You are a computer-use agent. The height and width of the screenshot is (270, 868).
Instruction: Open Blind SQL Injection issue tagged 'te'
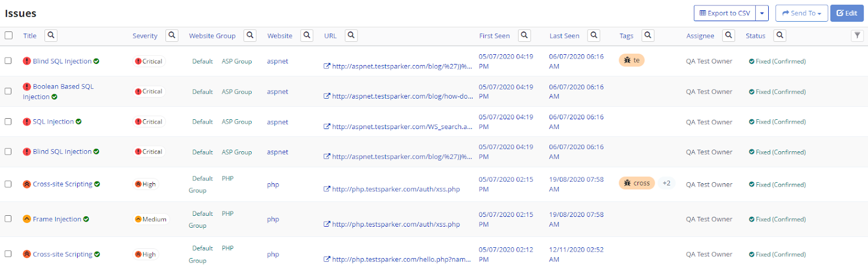[x=62, y=61]
